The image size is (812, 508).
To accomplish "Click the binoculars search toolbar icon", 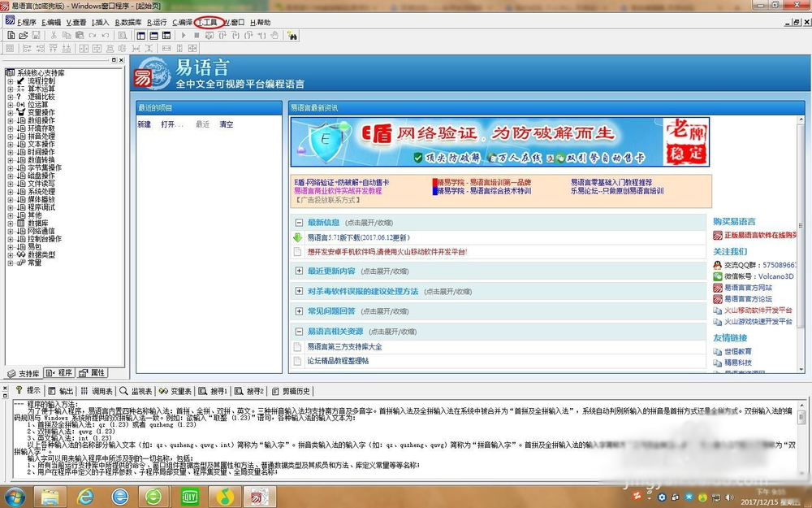I will pyautogui.click(x=121, y=36).
